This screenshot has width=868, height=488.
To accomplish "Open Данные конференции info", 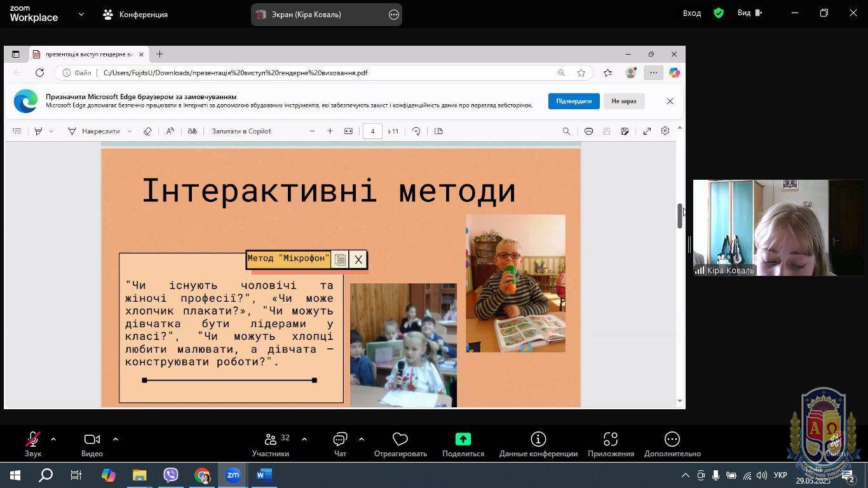I will click(x=538, y=444).
